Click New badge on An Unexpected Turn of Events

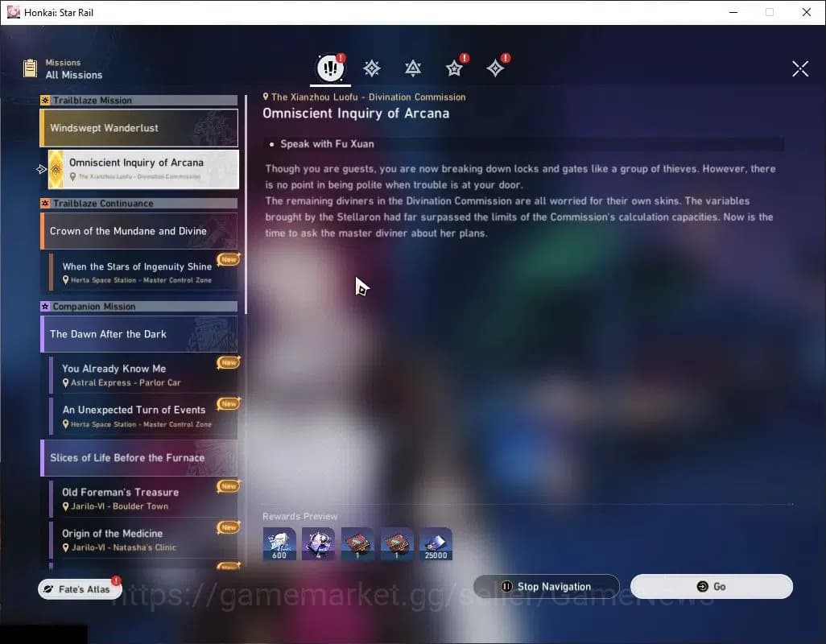[x=229, y=403]
